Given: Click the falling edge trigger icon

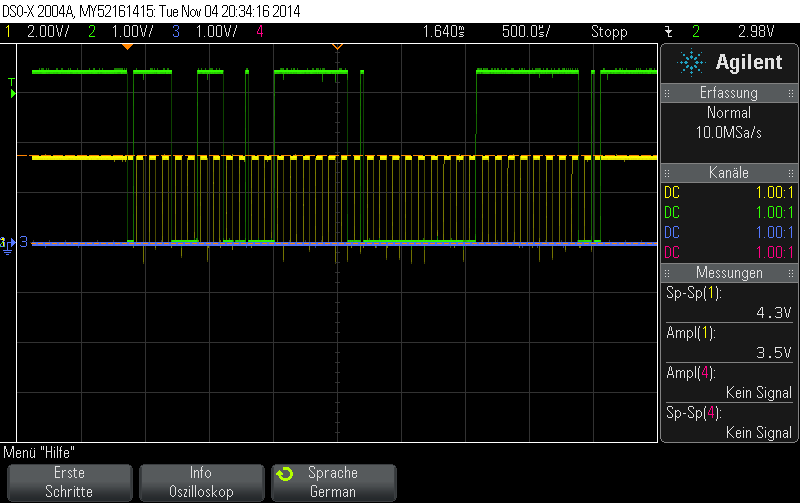Looking at the screenshot, I should click(669, 32).
